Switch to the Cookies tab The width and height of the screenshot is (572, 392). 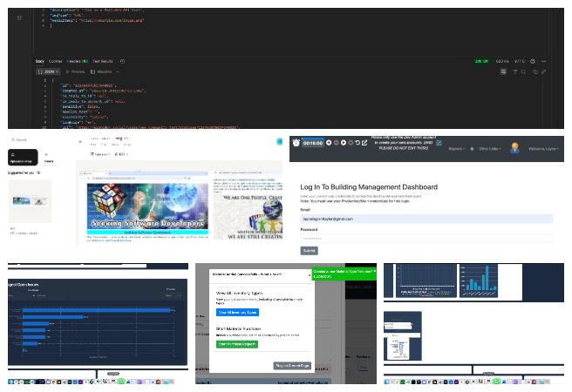click(x=56, y=61)
